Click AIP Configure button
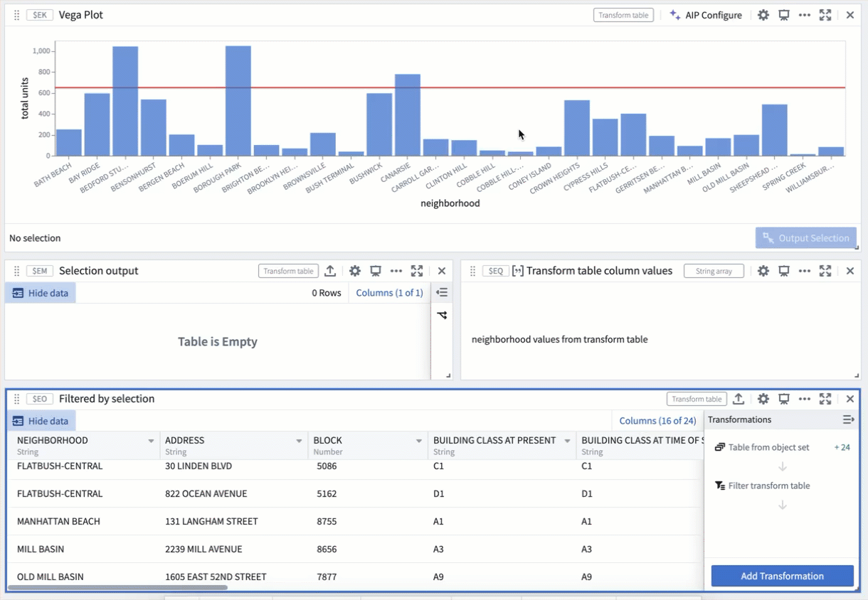 (706, 15)
